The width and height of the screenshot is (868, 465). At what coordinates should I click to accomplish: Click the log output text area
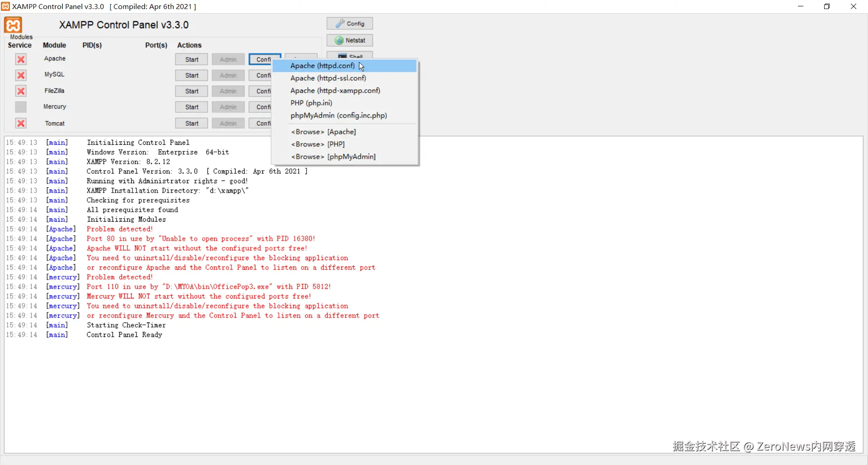tap(434, 294)
